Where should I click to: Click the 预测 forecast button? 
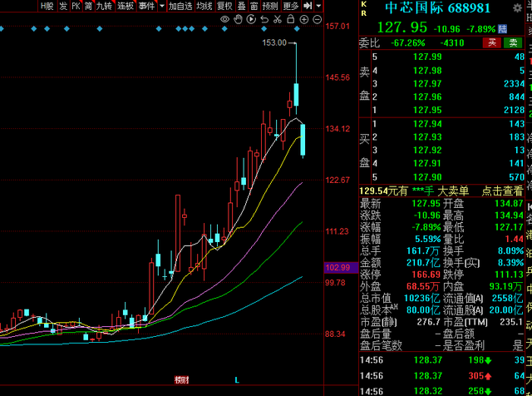[x=270, y=6]
